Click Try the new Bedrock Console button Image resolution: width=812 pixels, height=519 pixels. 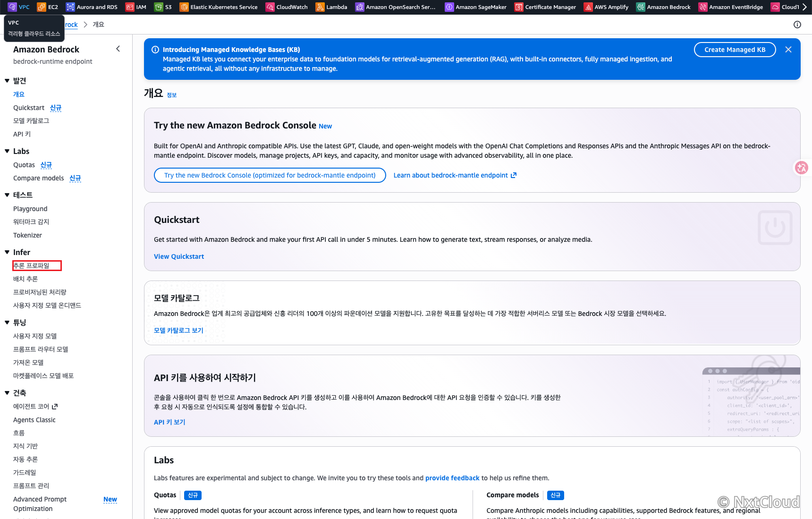(x=270, y=175)
